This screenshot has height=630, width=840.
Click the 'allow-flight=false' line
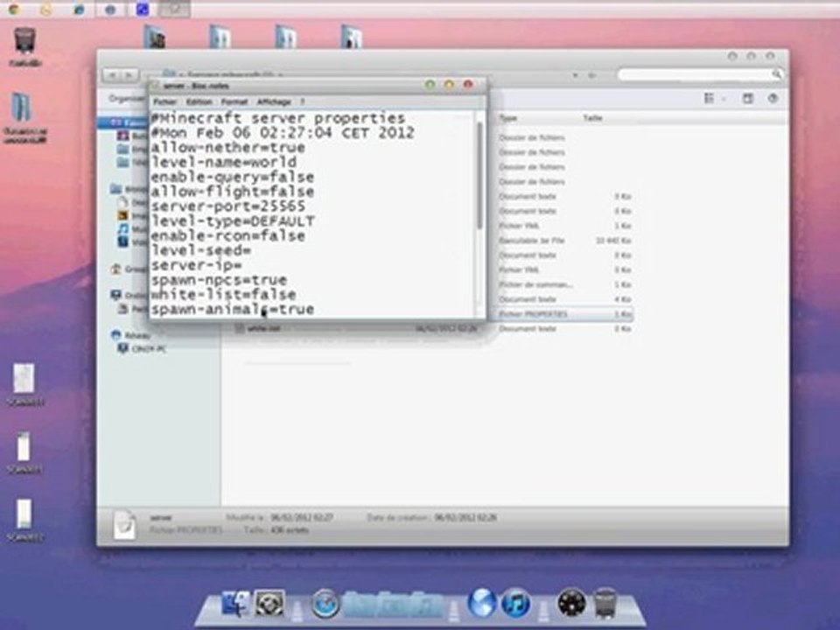(232, 192)
